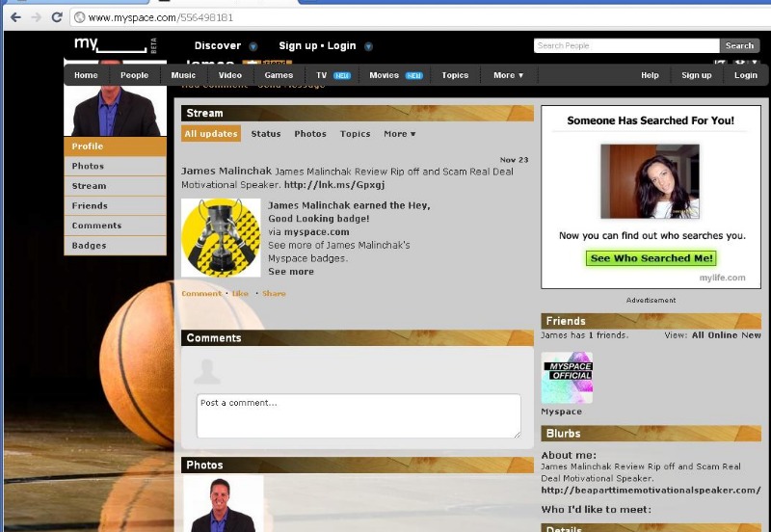Click the trophy badge image
Screen dimensions: 771x532
coord(221,238)
